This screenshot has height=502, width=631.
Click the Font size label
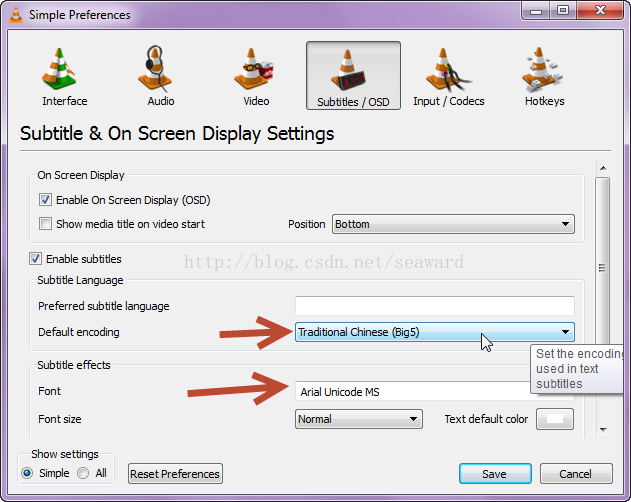pyautogui.click(x=60, y=419)
